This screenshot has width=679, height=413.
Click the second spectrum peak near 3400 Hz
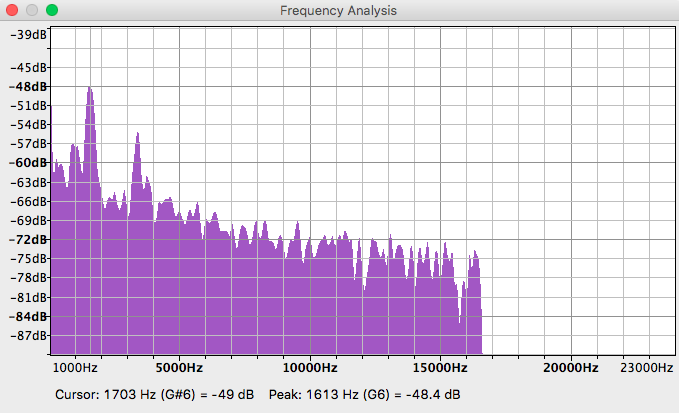138,135
